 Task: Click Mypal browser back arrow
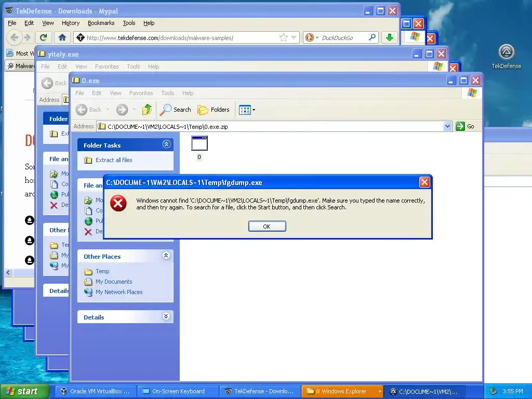tap(14, 37)
